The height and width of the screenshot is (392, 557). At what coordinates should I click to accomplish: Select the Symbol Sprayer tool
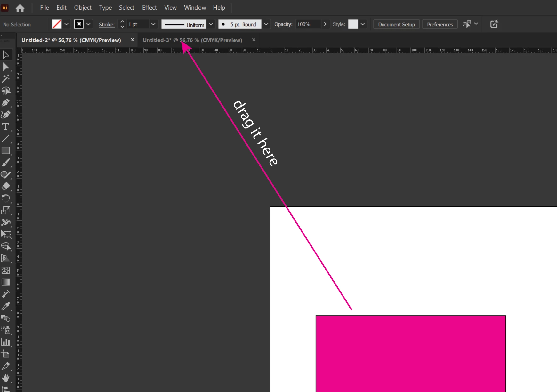(6, 330)
